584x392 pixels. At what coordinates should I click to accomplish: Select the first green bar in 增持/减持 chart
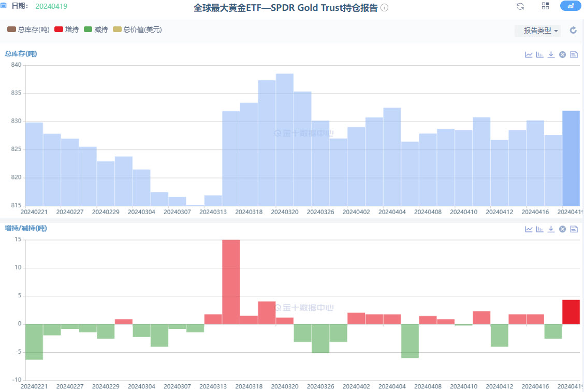34,342
